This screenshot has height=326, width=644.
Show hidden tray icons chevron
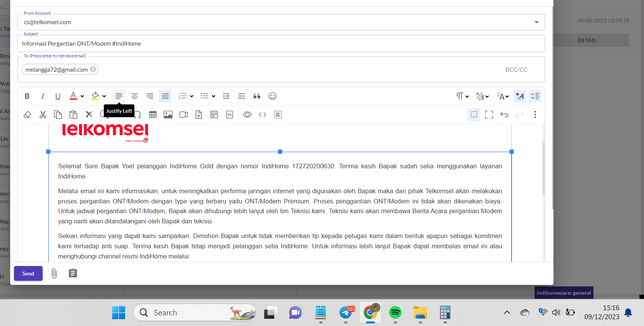tap(507, 312)
